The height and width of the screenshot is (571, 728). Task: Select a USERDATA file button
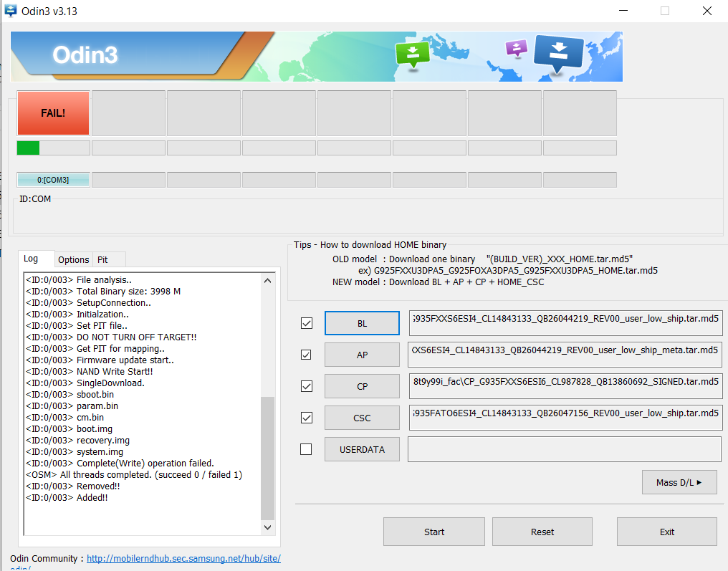tap(362, 449)
